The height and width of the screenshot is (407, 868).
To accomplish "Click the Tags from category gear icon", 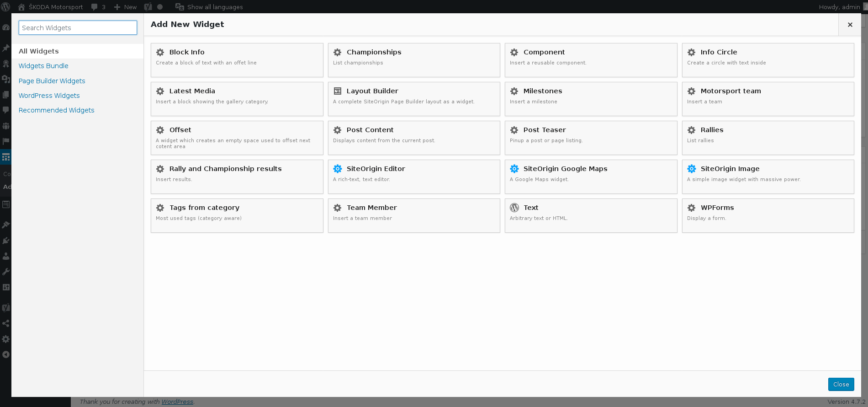I will click(x=160, y=208).
